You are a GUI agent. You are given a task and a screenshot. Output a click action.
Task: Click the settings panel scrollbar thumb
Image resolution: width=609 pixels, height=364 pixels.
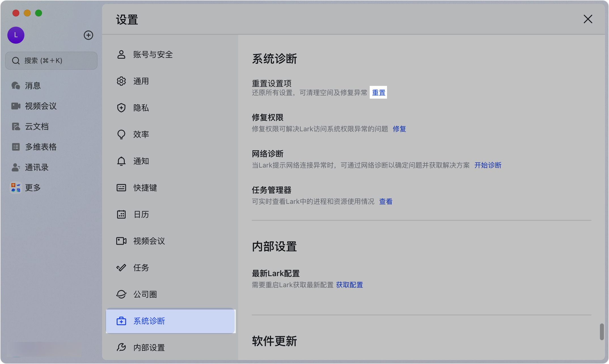click(x=602, y=331)
